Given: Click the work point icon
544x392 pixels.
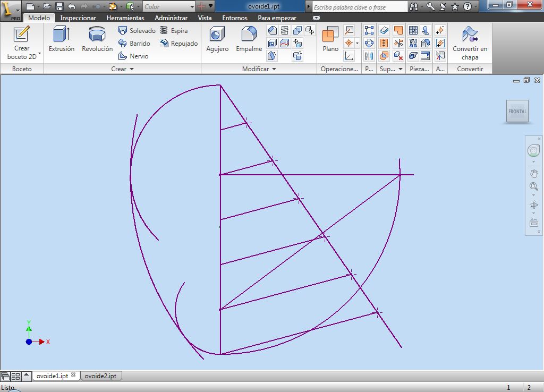Looking at the screenshot, I should (x=348, y=44).
